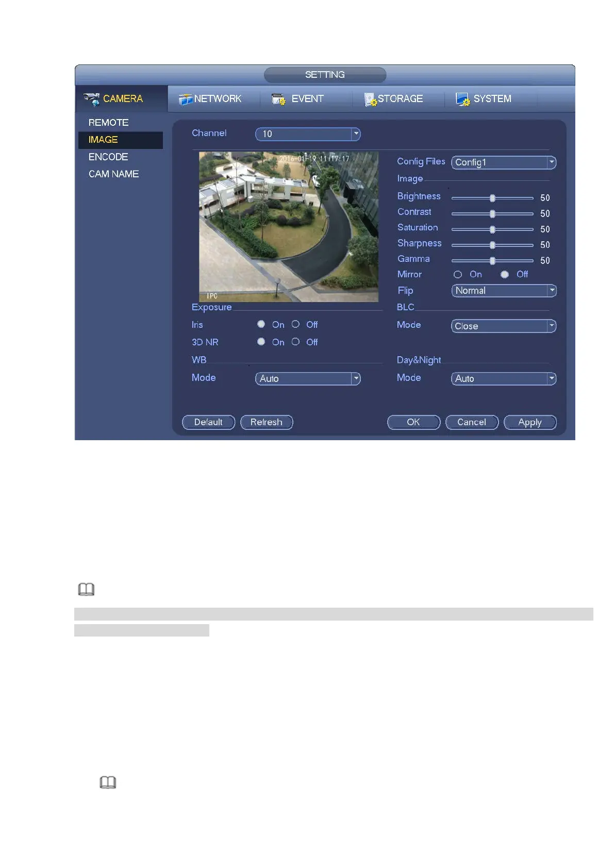Click the camera preview image
The height and width of the screenshot is (868, 614).
(289, 227)
